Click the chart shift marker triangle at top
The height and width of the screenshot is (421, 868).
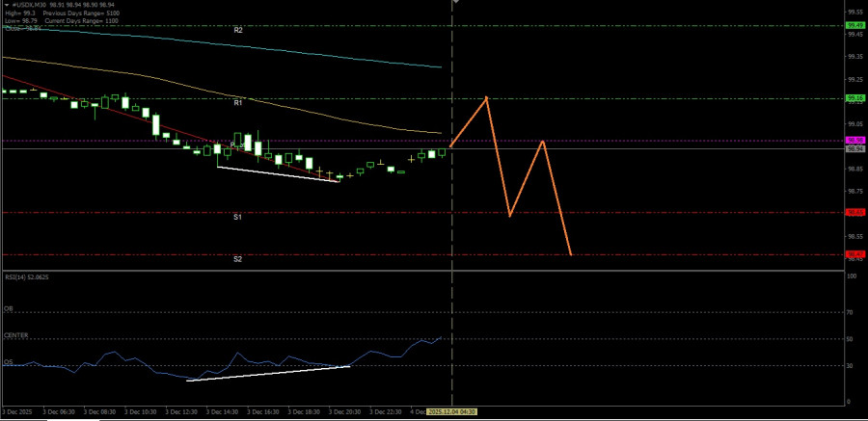pyautogui.click(x=455, y=2)
